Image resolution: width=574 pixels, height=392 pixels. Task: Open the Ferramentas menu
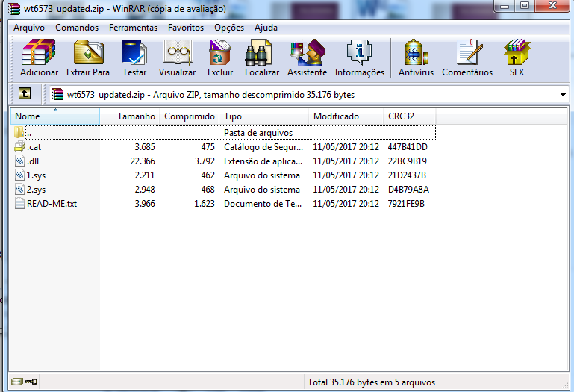[133, 28]
